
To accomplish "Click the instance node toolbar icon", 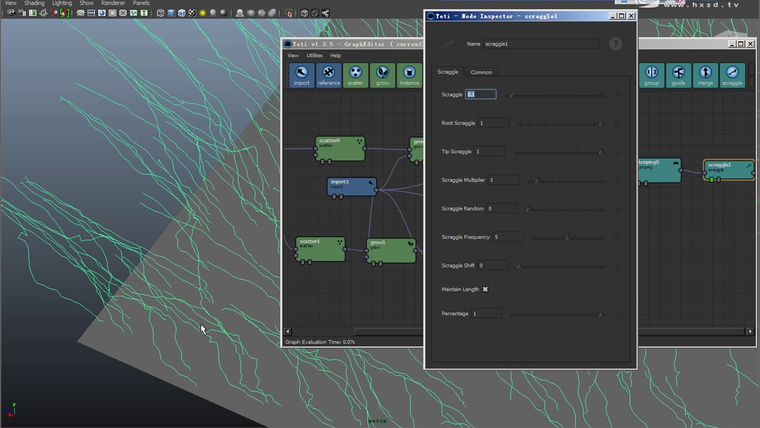I will click(408, 75).
